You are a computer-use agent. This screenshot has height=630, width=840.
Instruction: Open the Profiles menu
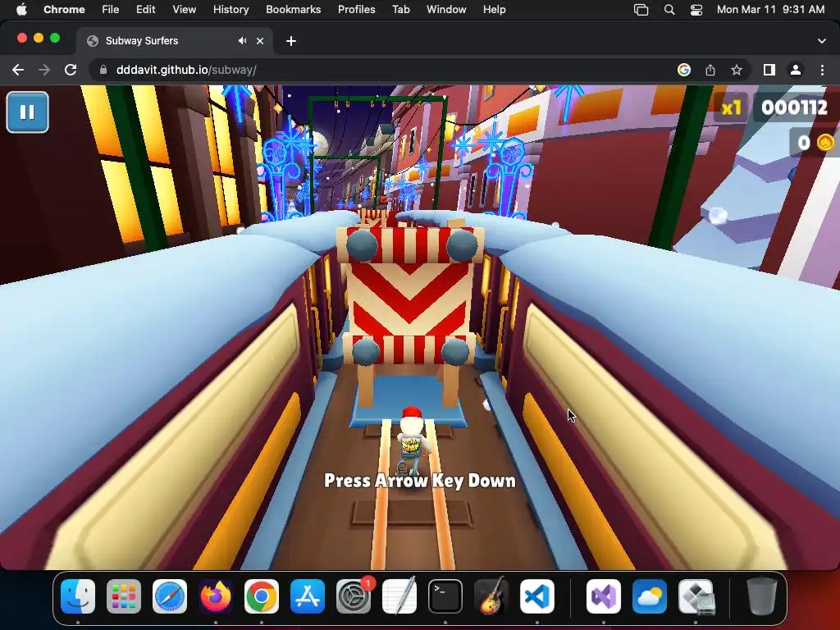356,9
